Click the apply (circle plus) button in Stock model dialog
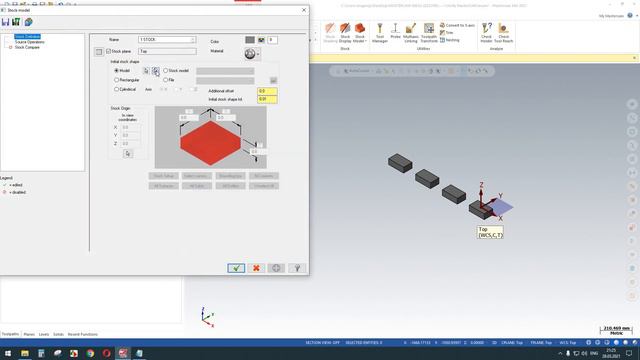 [x=276, y=268]
